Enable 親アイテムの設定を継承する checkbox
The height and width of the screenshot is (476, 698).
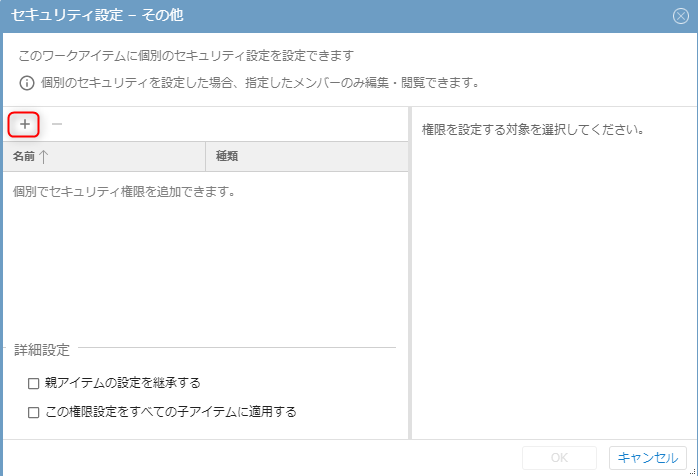(x=33, y=383)
